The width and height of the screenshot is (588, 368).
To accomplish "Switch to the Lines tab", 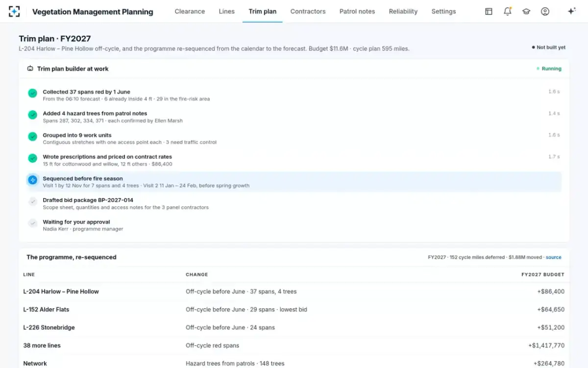I will pos(226,11).
